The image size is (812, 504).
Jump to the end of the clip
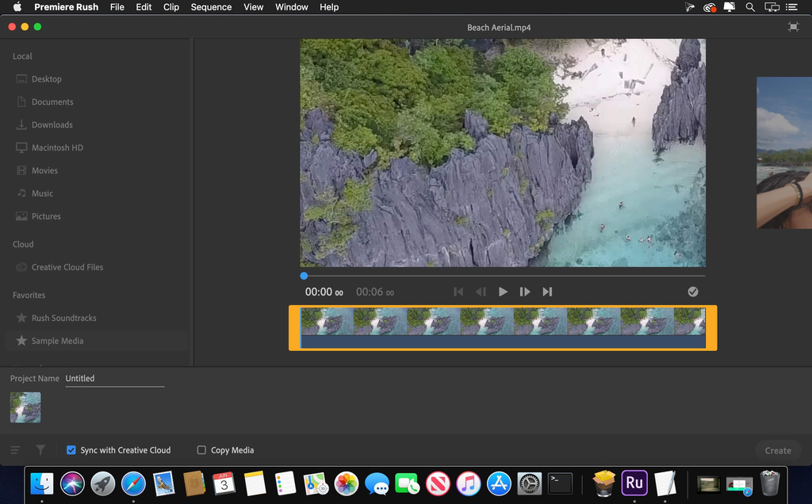[x=547, y=292]
